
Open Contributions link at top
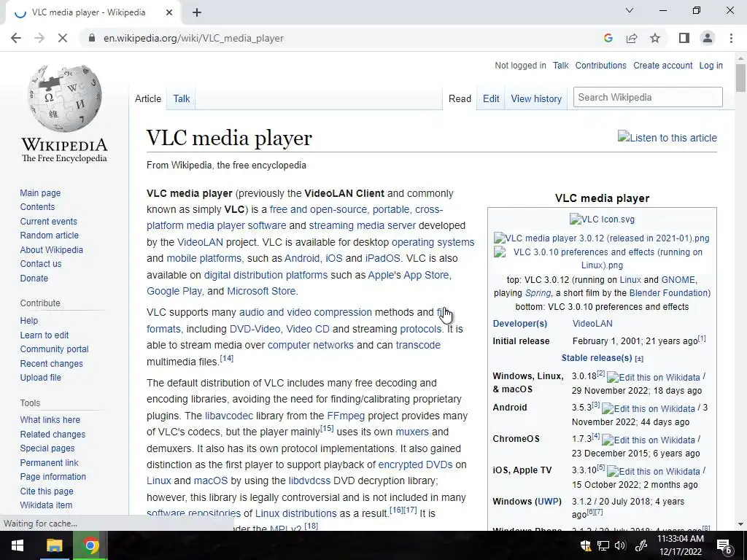600,66
